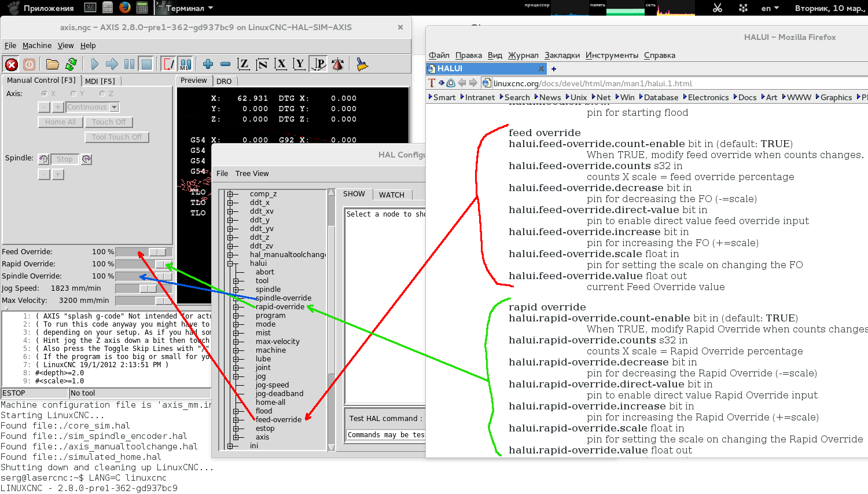Open new tab with plus button in Firefox

pyautogui.click(x=554, y=69)
